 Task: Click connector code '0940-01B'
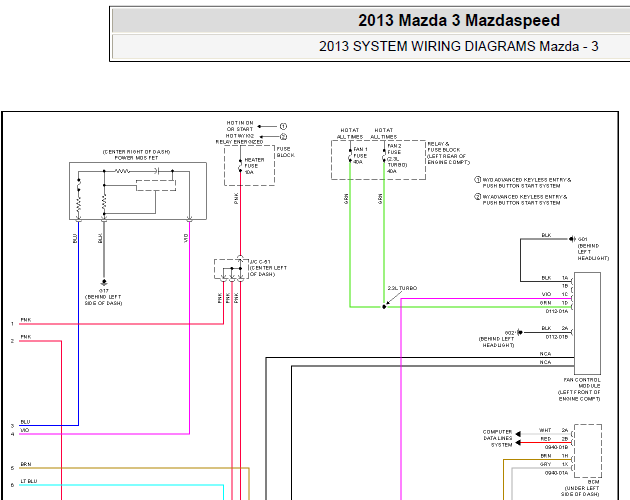(556, 447)
